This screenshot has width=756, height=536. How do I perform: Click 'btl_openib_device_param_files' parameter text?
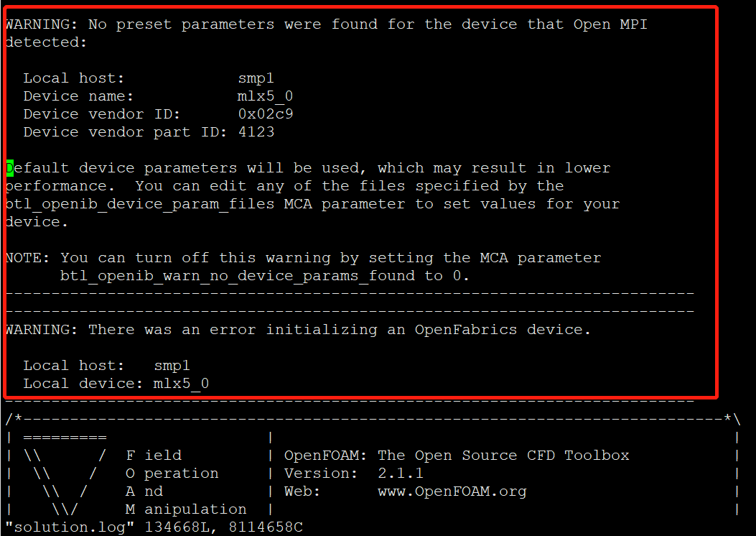click(x=140, y=204)
